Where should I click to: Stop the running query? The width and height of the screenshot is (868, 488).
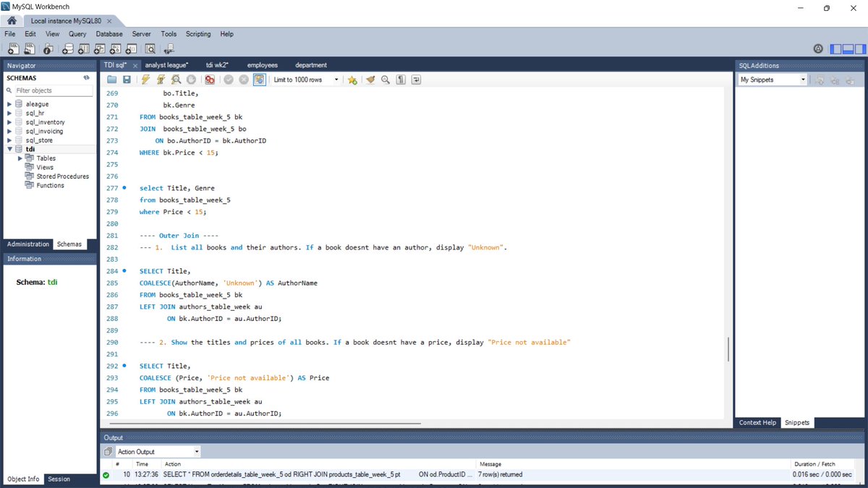tap(191, 80)
